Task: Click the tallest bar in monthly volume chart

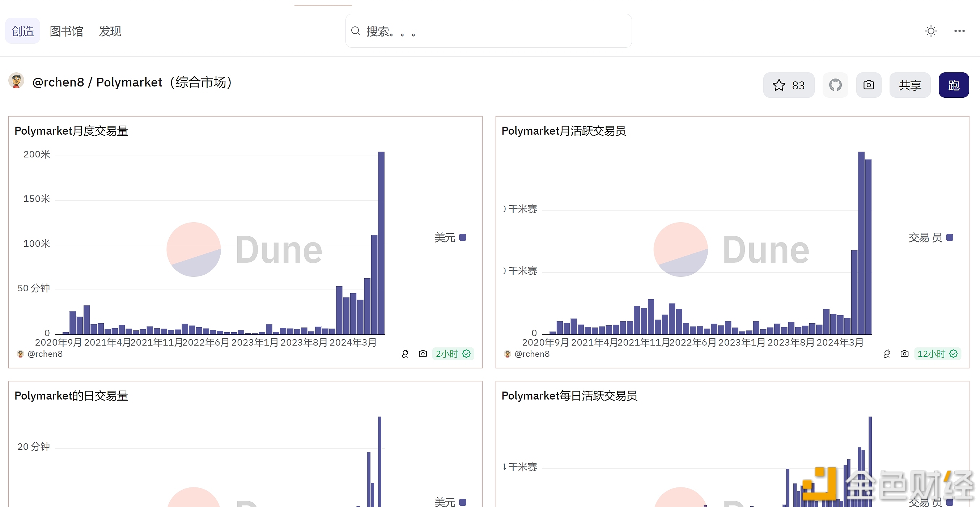Action: (x=381, y=243)
